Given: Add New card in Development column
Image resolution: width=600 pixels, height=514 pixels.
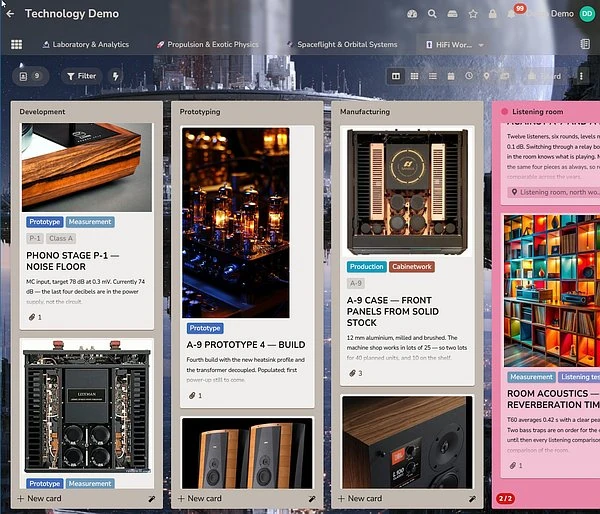Looking at the screenshot, I should click(x=39, y=498).
